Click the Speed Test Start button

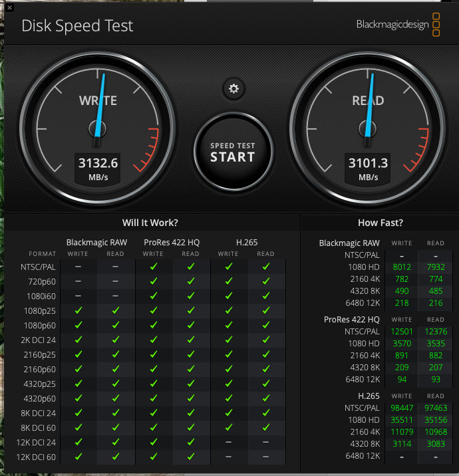(x=233, y=152)
